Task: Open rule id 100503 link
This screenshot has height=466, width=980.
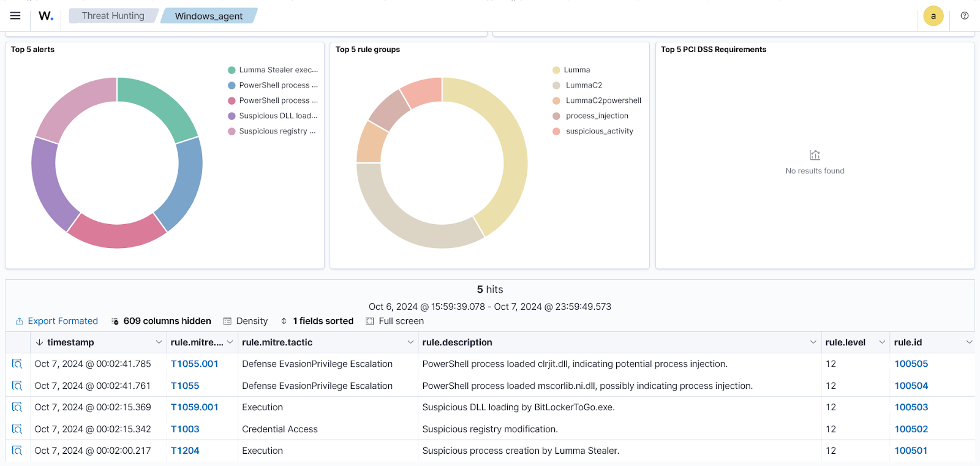Action: 911,407
